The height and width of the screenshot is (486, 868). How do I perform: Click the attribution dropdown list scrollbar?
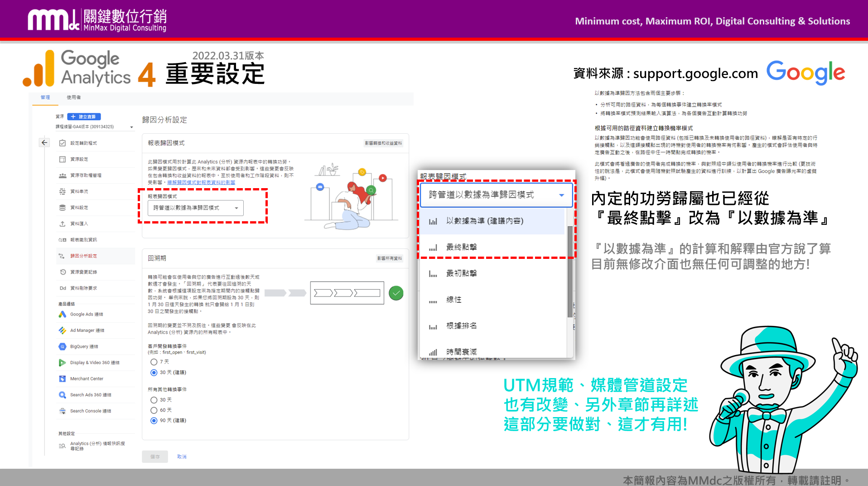570,272
